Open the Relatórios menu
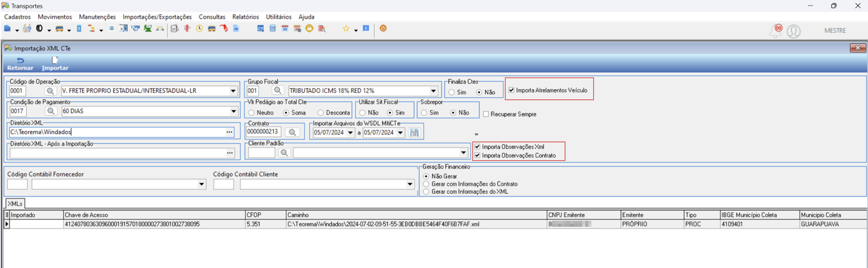 point(245,17)
